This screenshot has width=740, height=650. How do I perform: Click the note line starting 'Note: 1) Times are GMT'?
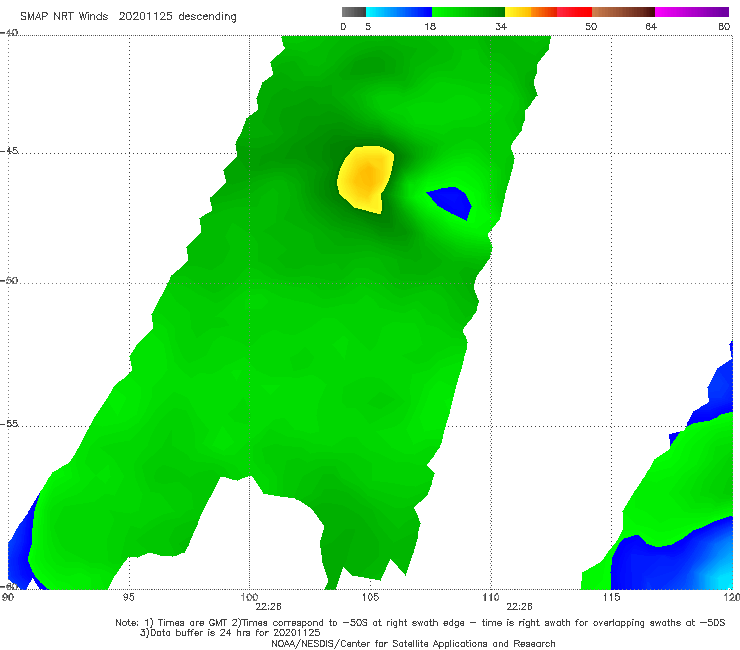420,623
